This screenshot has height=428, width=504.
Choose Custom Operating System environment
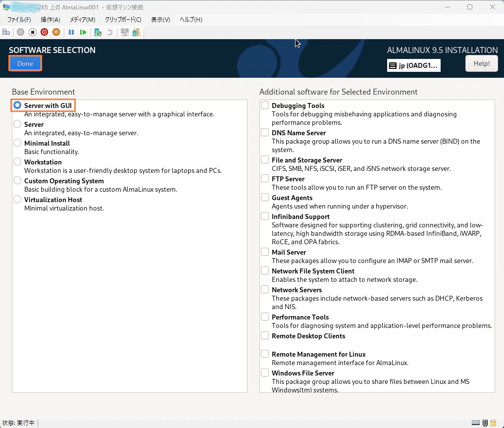pyautogui.click(x=17, y=180)
